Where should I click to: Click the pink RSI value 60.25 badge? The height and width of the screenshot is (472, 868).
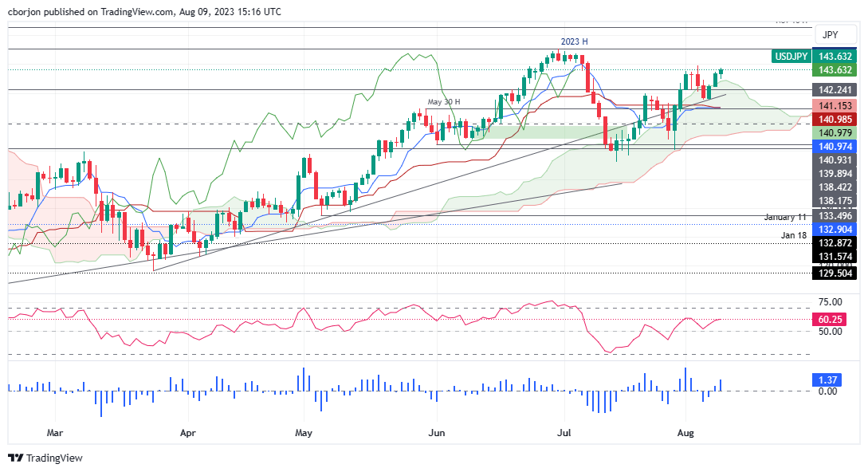[831, 319]
